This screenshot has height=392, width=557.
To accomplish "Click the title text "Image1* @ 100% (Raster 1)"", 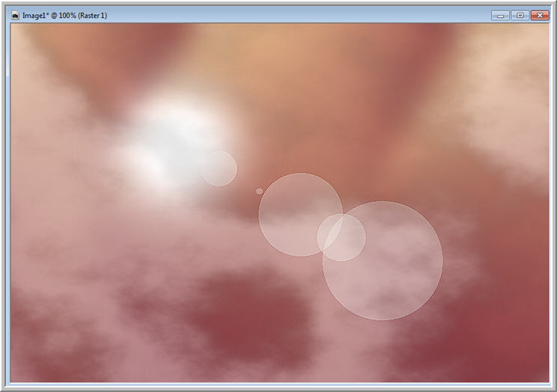I will coord(64,16).
